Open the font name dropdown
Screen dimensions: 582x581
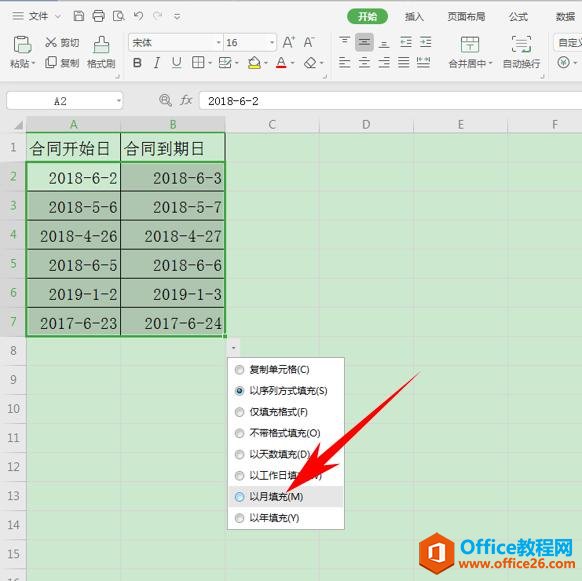(218, 43)
